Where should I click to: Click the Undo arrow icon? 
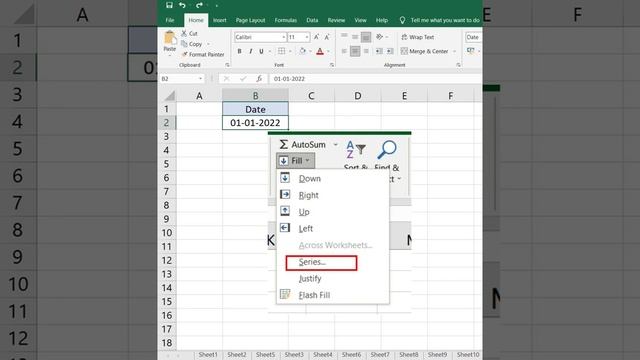182,5
